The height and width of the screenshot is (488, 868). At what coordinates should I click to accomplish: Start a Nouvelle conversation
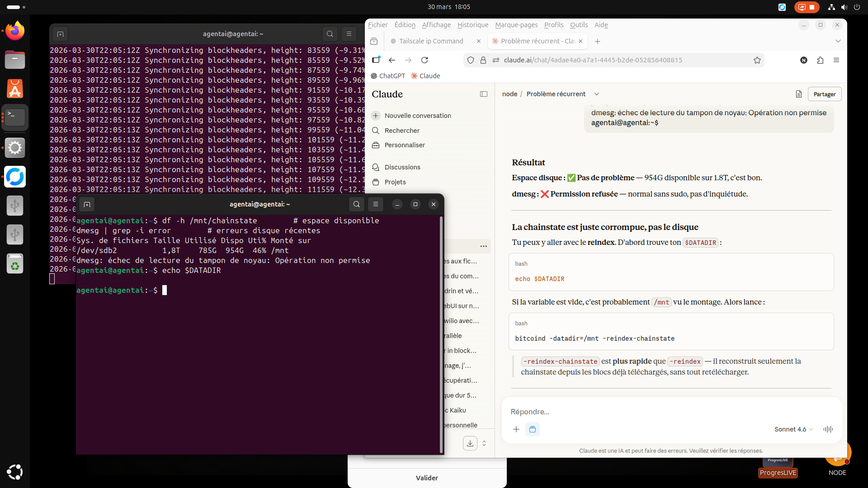click(417, 116)
